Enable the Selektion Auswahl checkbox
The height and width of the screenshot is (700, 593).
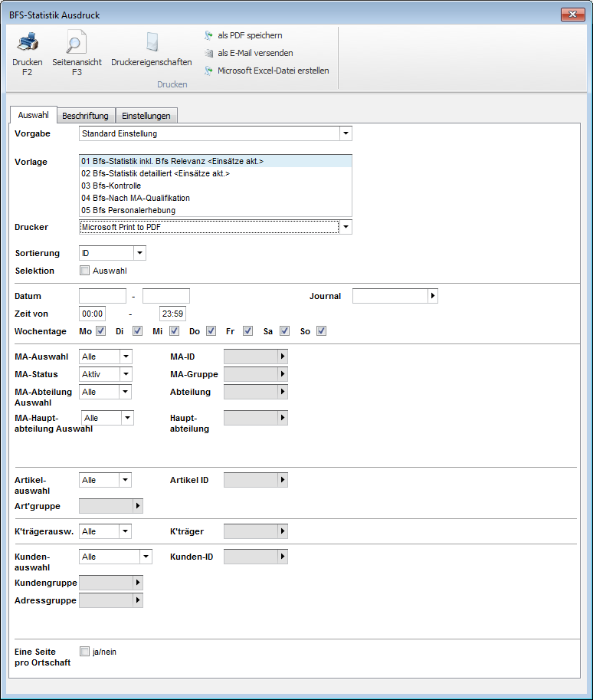(85, 271)
